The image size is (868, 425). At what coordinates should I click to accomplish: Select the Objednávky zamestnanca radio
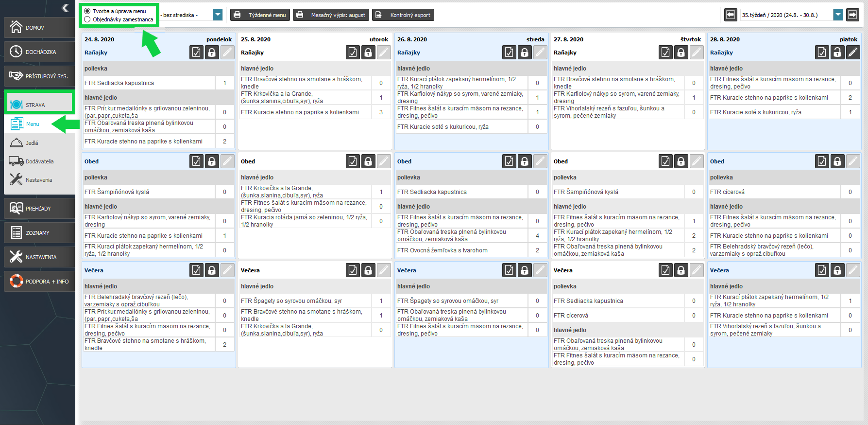point(87,19)
